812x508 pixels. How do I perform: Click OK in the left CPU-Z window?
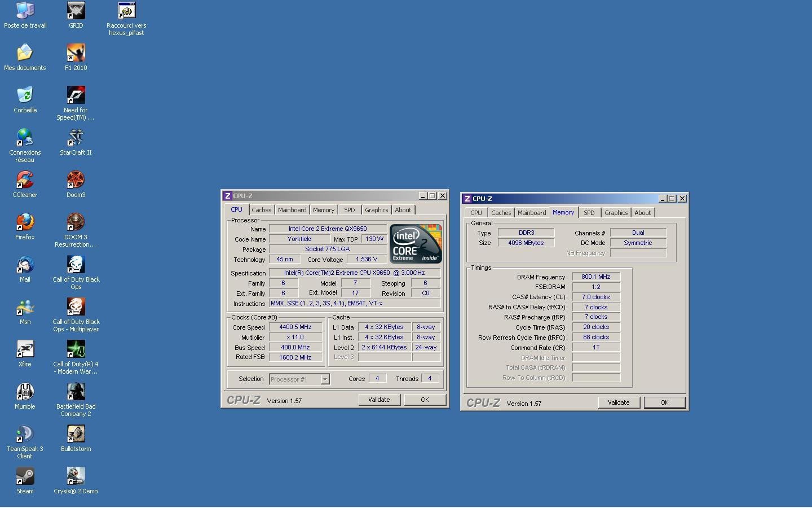(x=425, y=400)
